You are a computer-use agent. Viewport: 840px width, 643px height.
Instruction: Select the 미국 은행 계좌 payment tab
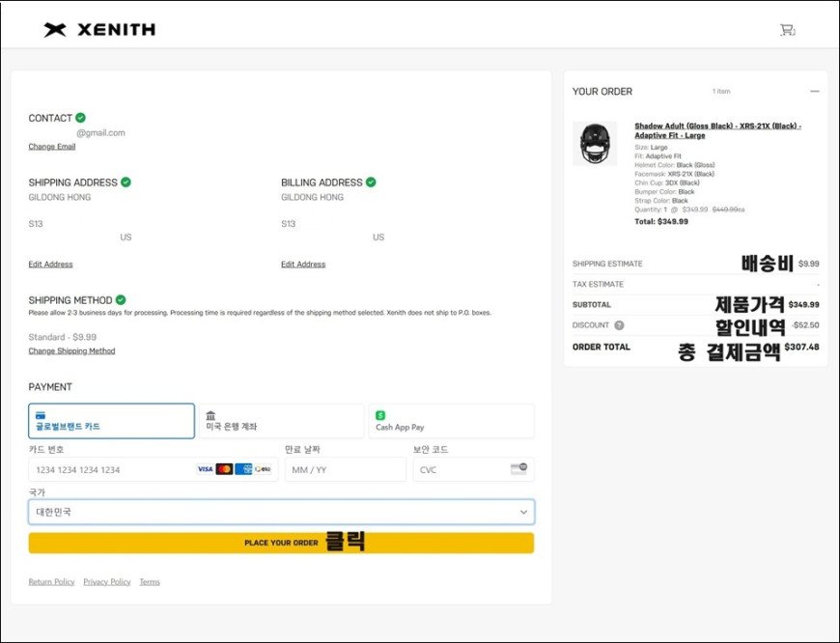(281, 421)
